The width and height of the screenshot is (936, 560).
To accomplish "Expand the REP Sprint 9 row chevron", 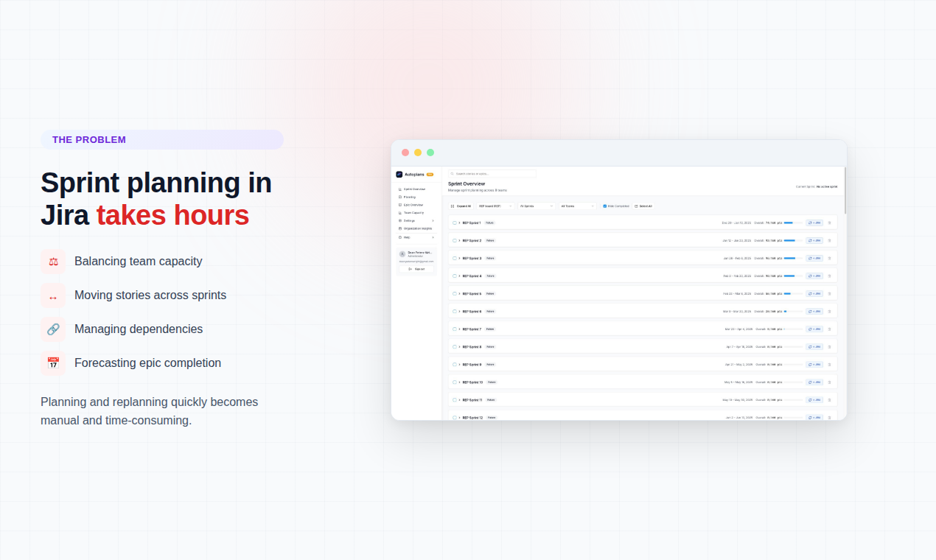I will click(459, 364).
